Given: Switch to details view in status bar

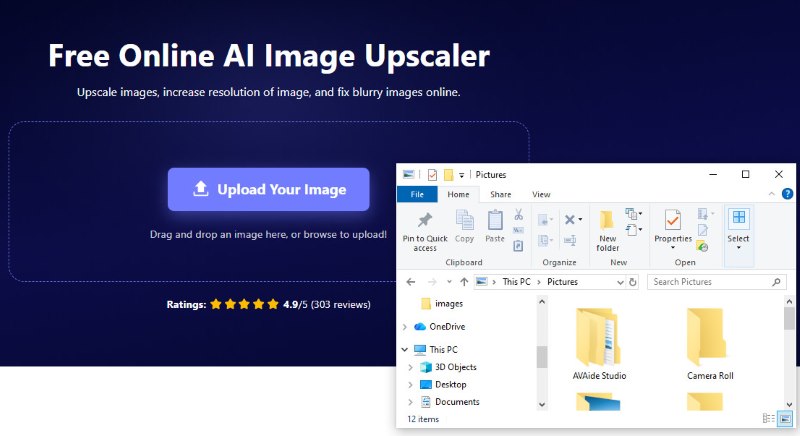Looking at the screenshot, I should (x=768, y=419).
